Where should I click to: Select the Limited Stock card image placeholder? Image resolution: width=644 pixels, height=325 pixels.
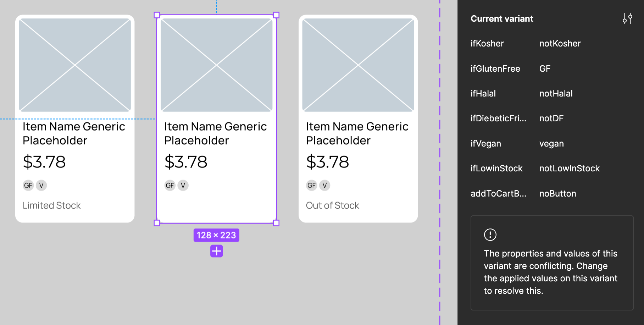click(x=75, y=65)
